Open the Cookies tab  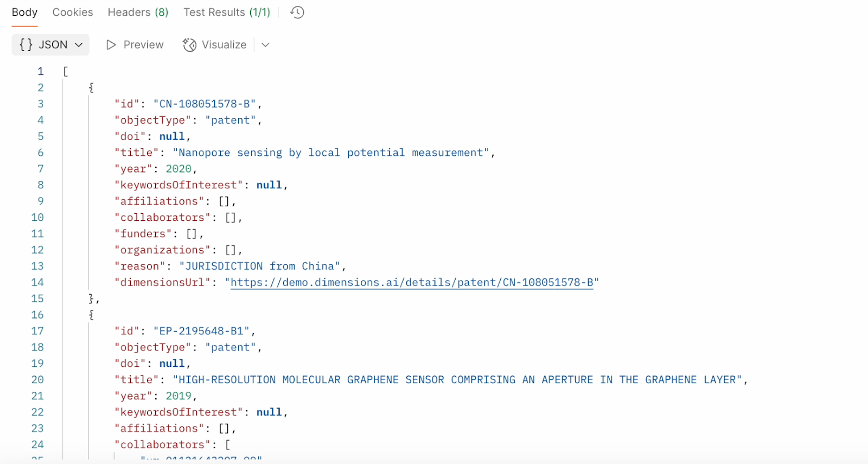pos(73,12)
